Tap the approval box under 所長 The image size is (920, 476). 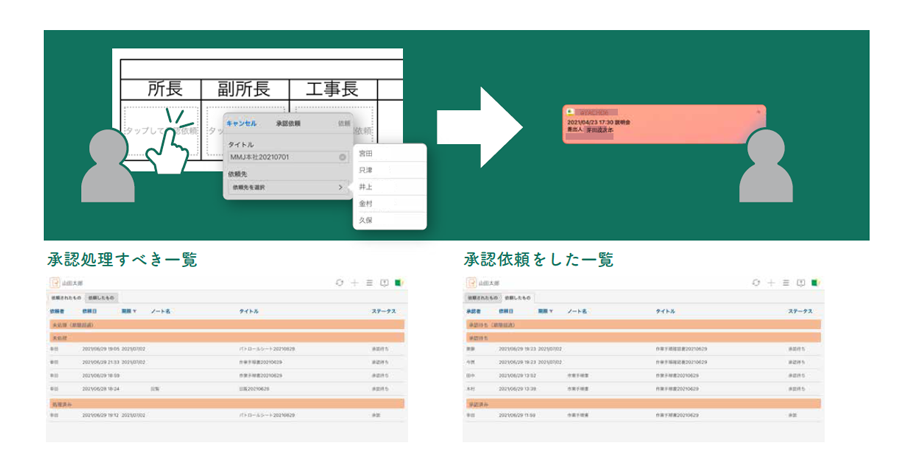[161, 131]
